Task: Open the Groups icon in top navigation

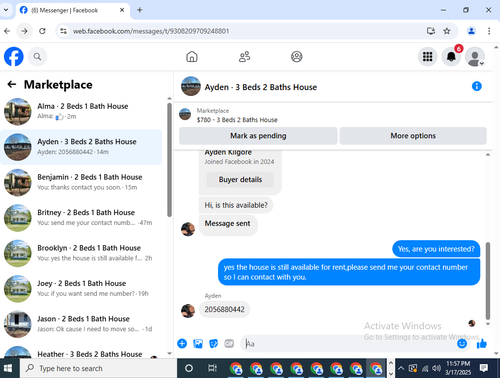Action: [x=297, y=57]
